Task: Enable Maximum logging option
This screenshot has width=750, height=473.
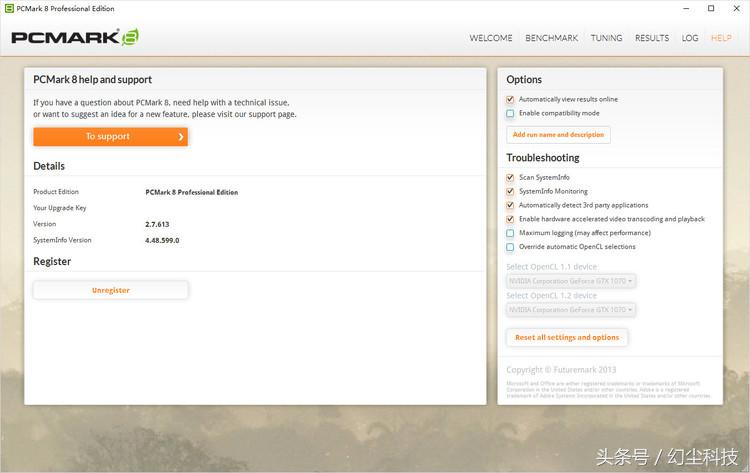Action: coord(510,233)
